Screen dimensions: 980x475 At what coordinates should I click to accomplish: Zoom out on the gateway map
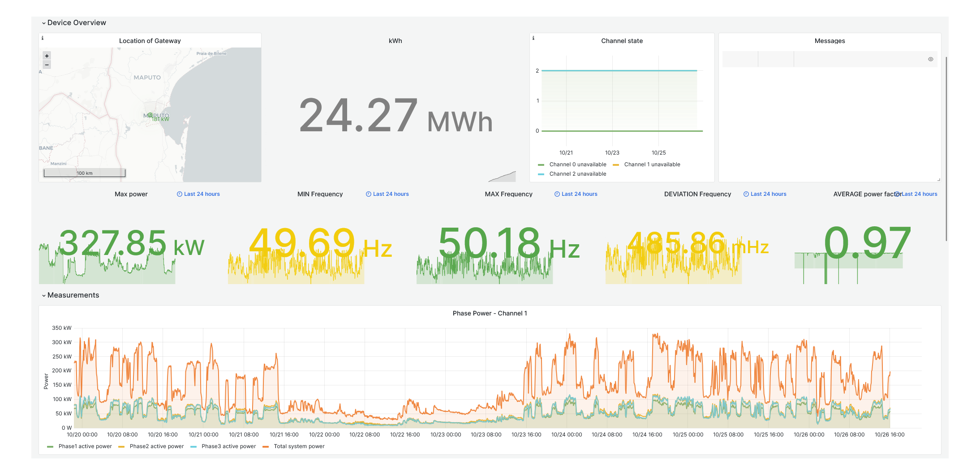click(47, 65)
